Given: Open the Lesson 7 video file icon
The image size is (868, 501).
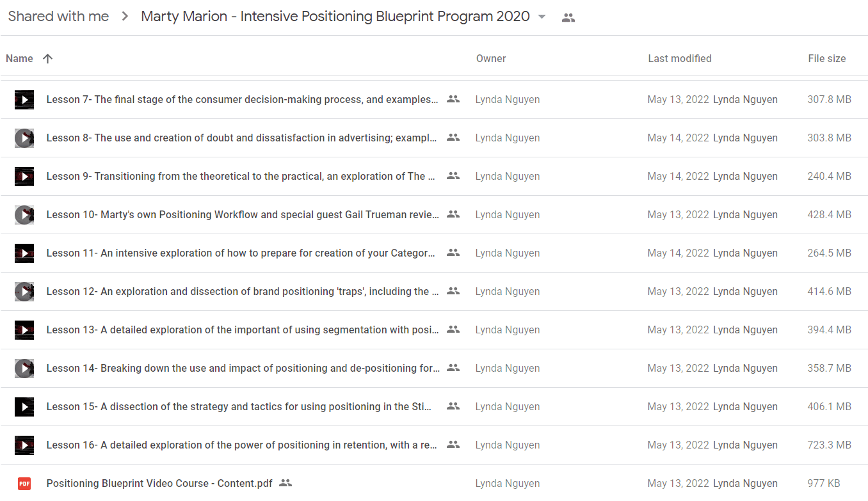Looking at the screenshot, I should point(24,100).
